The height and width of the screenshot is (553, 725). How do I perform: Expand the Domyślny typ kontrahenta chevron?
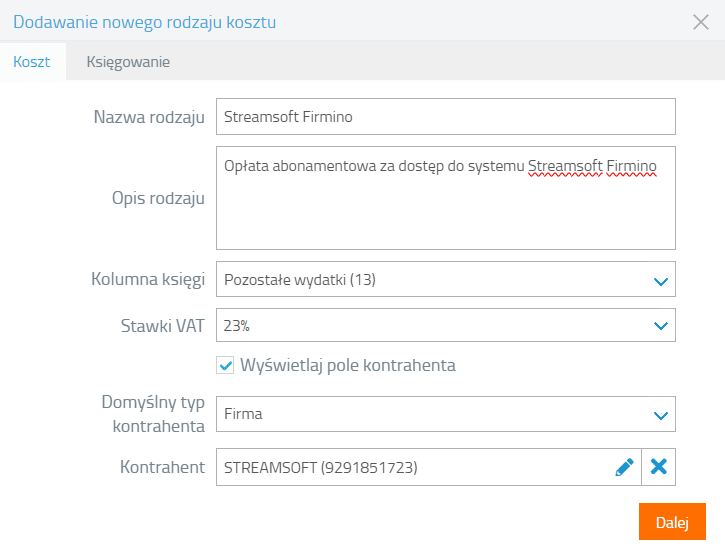tap(661, 415)
